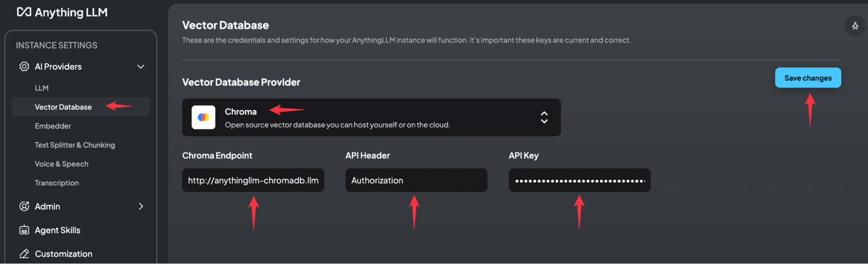Screen dimensions: 868x264
Task: Click the Vector Database page heading
Action: pos(225,25)
